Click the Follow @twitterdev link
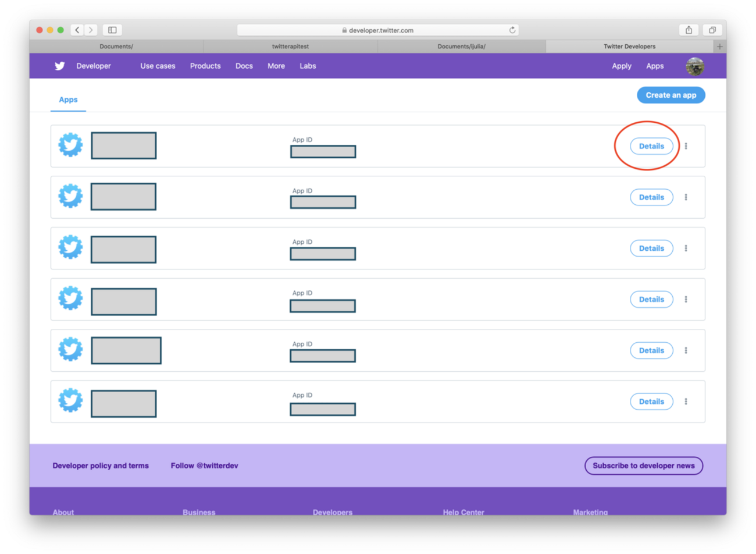 [204, 466]
